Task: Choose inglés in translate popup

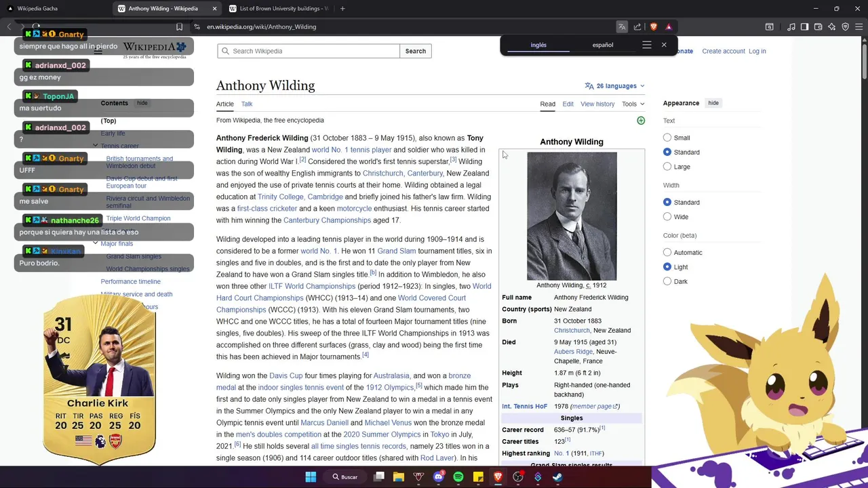Action: pos(538,45)
